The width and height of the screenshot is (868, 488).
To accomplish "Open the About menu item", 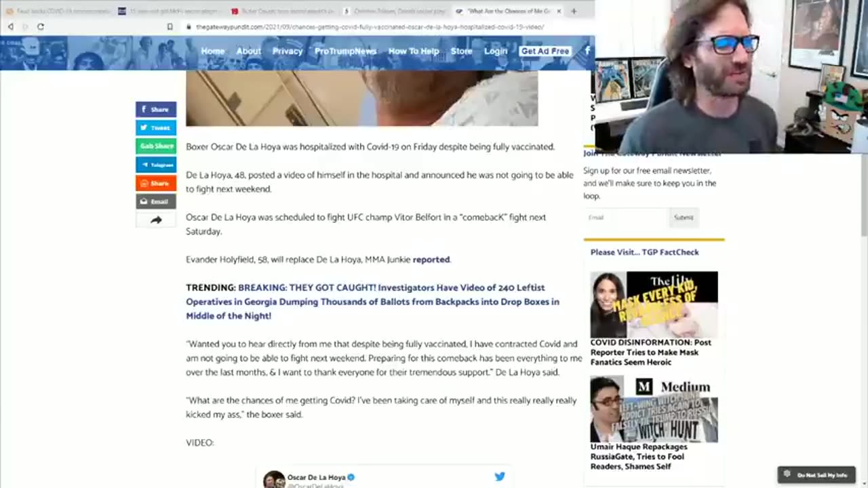I will pos(248,51).
